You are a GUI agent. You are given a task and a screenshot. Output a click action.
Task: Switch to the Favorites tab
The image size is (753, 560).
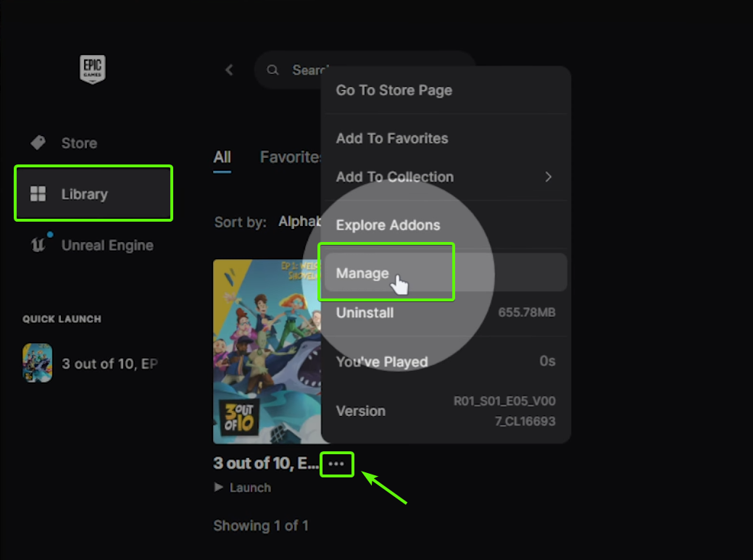pyautogui.click(x=291, y=157)
